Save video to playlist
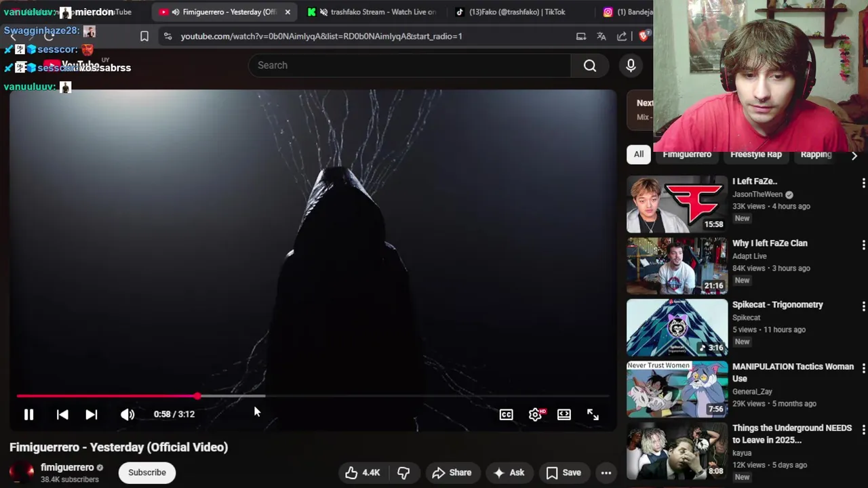 (564, 472)
